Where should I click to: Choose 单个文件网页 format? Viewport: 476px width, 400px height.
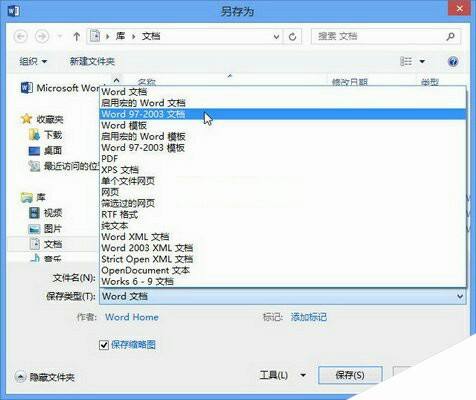point(283,181)
